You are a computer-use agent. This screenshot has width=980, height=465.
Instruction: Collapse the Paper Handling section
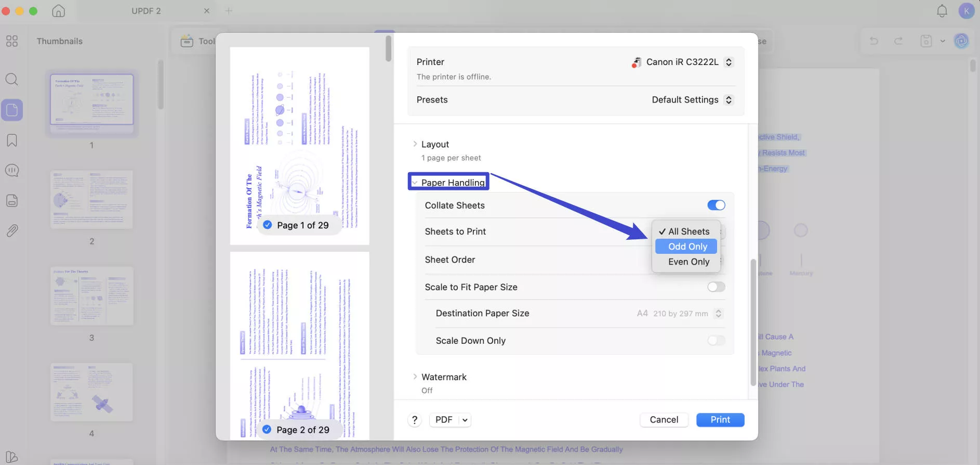point(415,183)
